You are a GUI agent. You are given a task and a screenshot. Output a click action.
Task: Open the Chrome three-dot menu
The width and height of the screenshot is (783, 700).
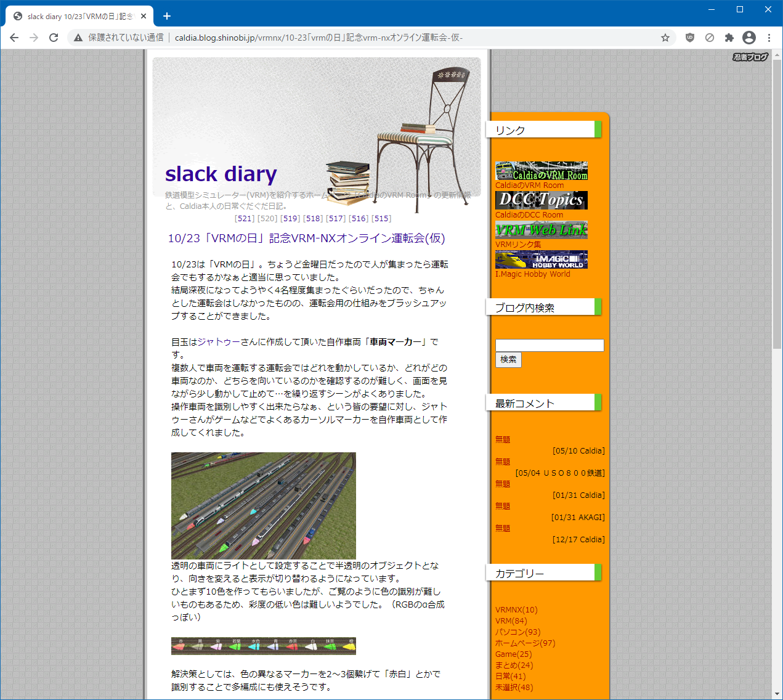tap(769, 38)
